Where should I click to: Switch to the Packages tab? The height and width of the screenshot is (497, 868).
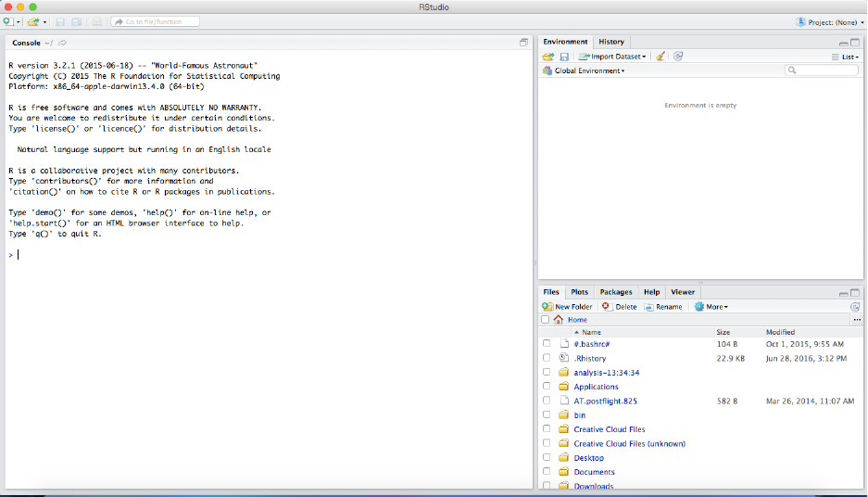pos(615,292)
